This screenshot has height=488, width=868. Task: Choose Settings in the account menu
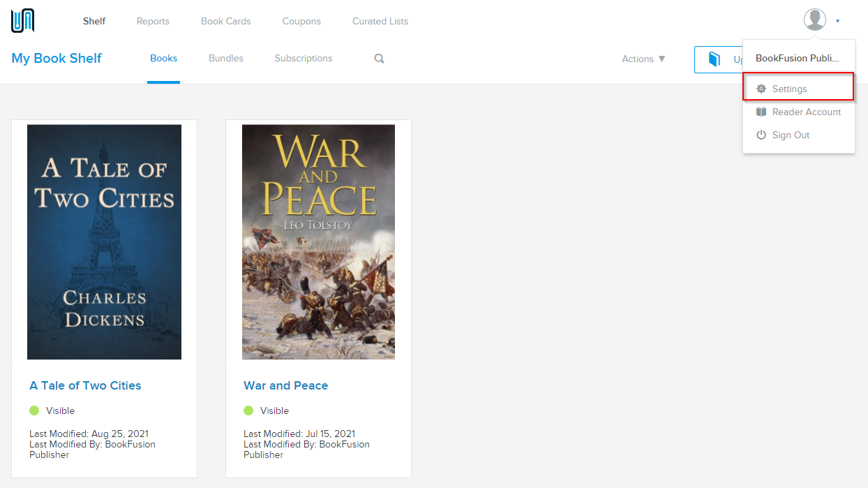(799, 89)
